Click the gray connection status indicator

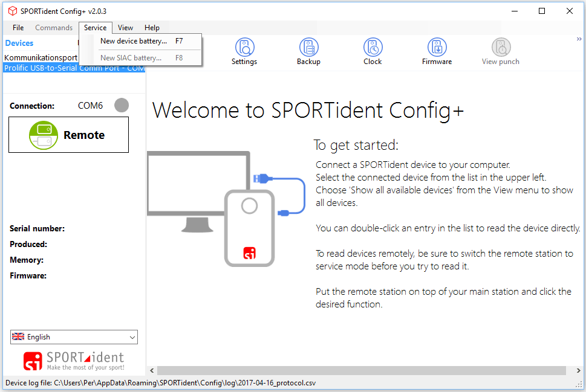pos(122,105)
